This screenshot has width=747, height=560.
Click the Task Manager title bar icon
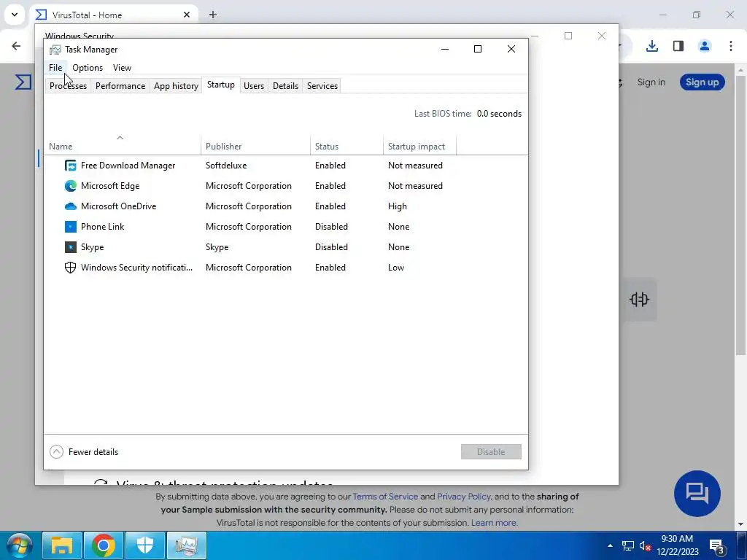tap(55, 50)
